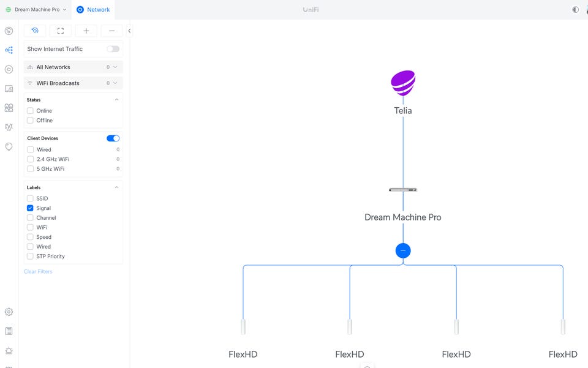This screenshot has width=588, height=368.
Task: Turn off the Client Devices toggle
Action: 113,138
